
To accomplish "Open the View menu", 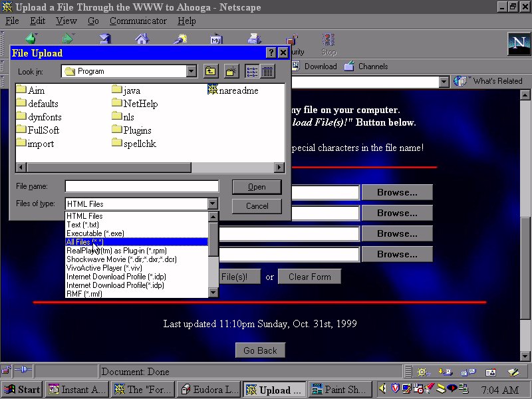I will [x=66, y=21].
